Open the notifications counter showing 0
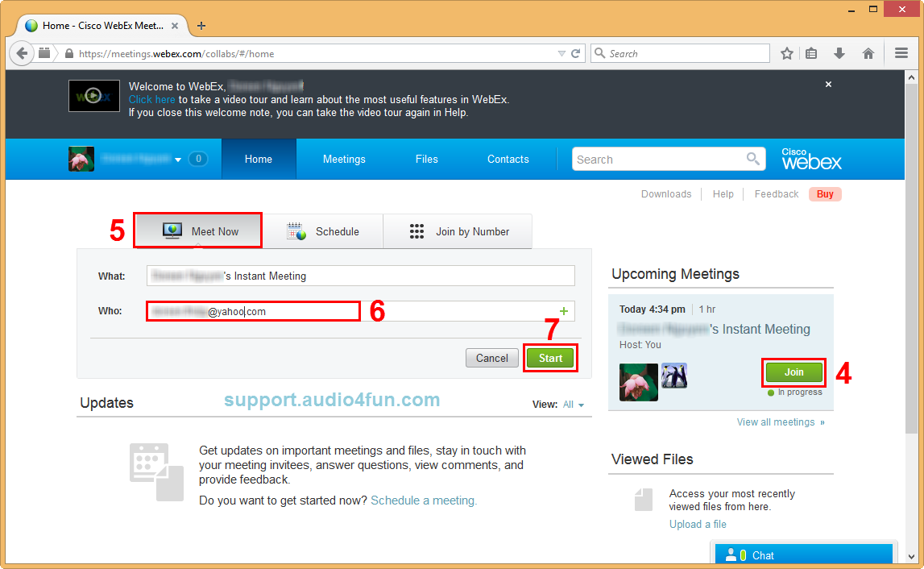Image resolution: width=924 pixels, height=569 pixels. click(x=199, y=159)
